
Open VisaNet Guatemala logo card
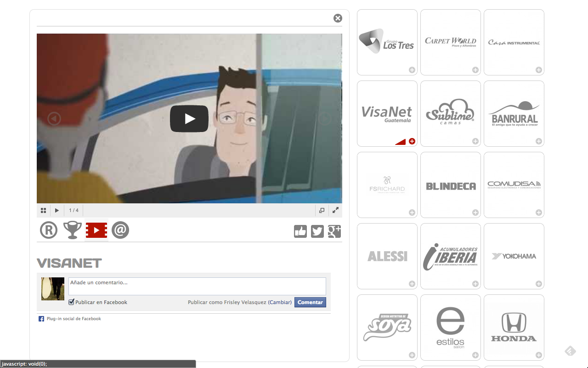pos(387,114)
